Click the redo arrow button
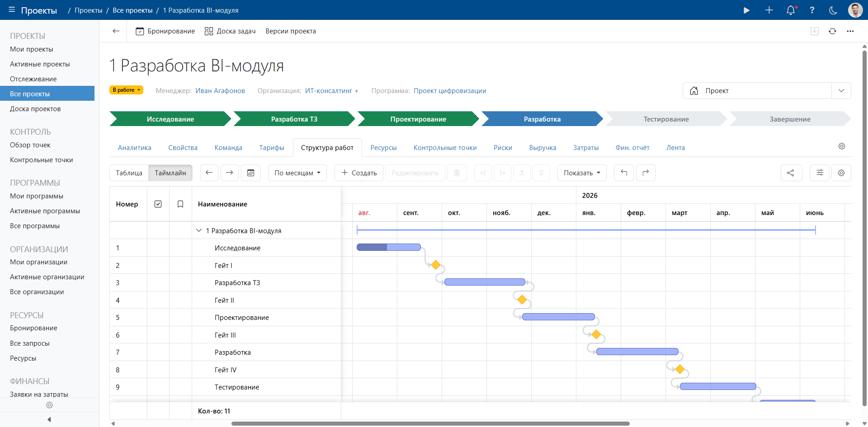Screen dimensions: 868x427 646,173
